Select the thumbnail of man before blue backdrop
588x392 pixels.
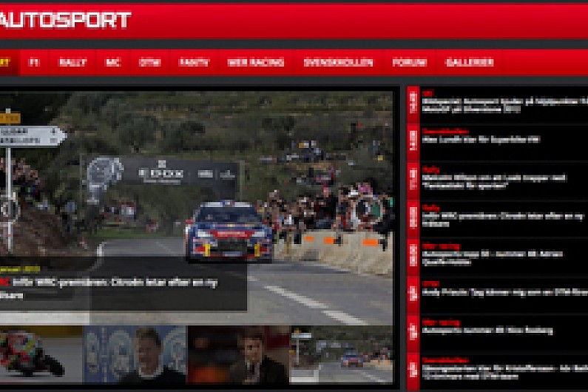click(x=135, y=354)
